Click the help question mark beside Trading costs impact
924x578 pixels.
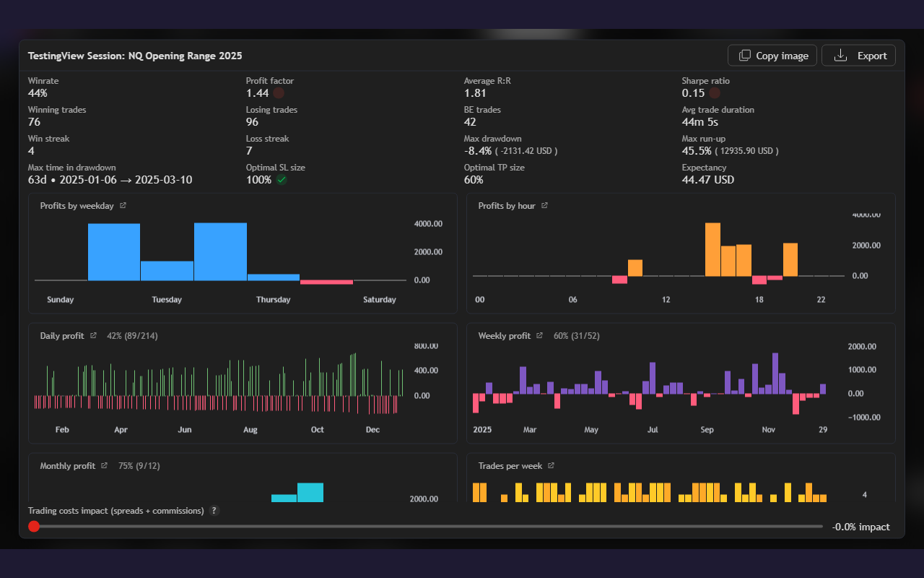(214, 511)
